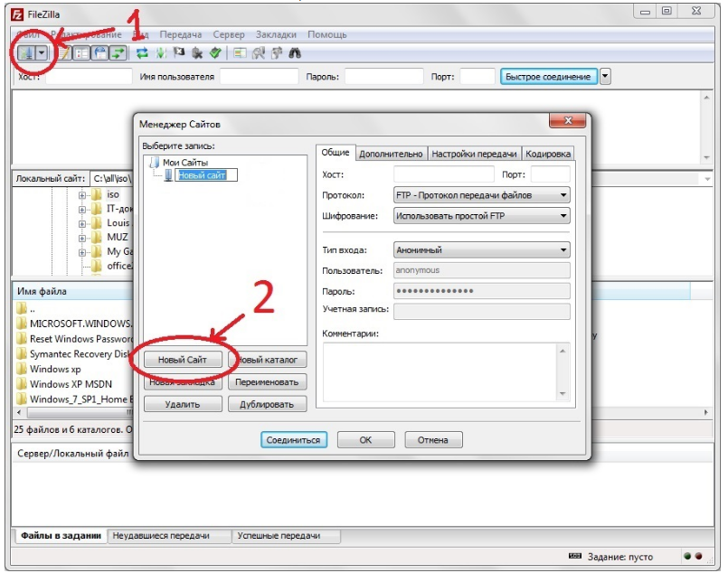Screen dimensions: 728x573
Task: Click the reconnect to last server icon
Action: click(215, 53)
